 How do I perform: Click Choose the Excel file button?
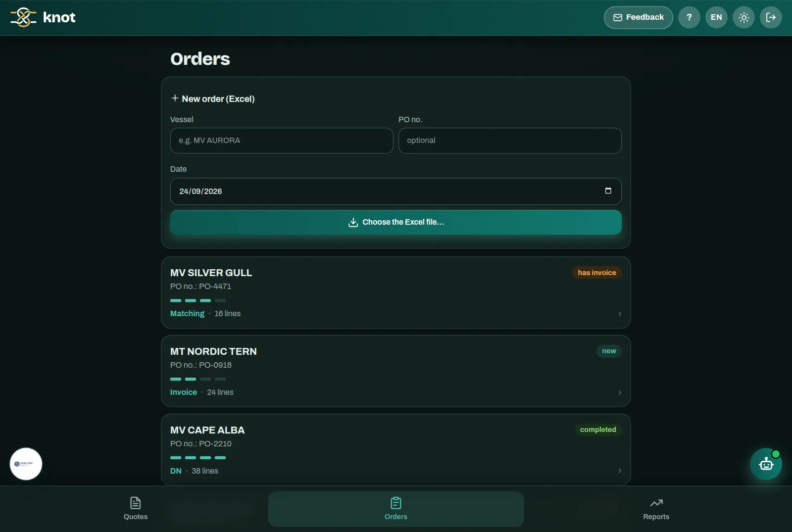click(x=396, y=222)
